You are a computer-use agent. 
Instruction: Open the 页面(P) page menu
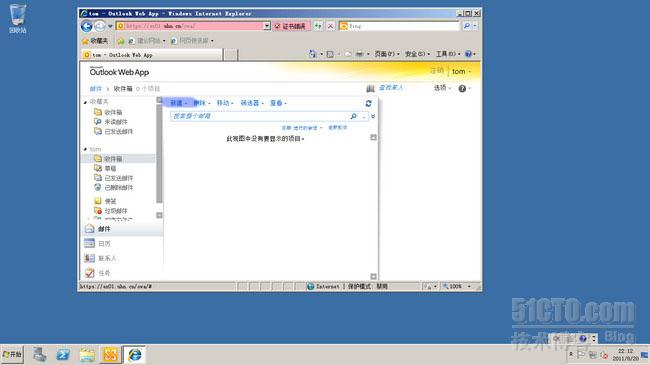coord(387,54)
